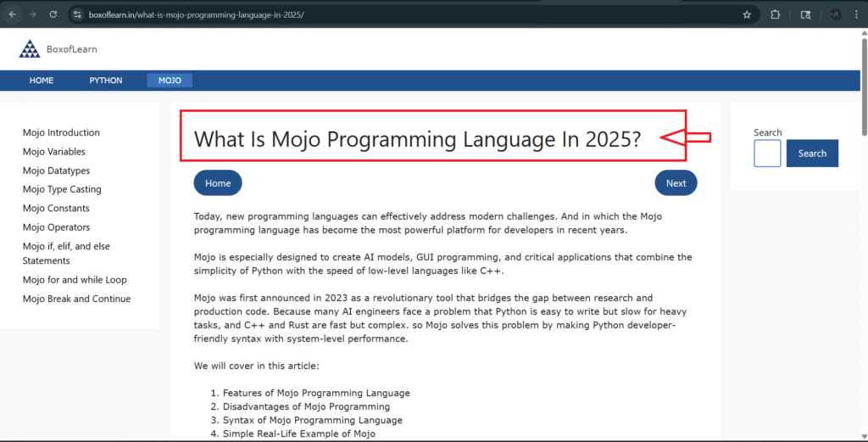Bookmark this page with the star icon
This screenshot has width=868, height=442.
pyautogui.click(x=747, y=15)
